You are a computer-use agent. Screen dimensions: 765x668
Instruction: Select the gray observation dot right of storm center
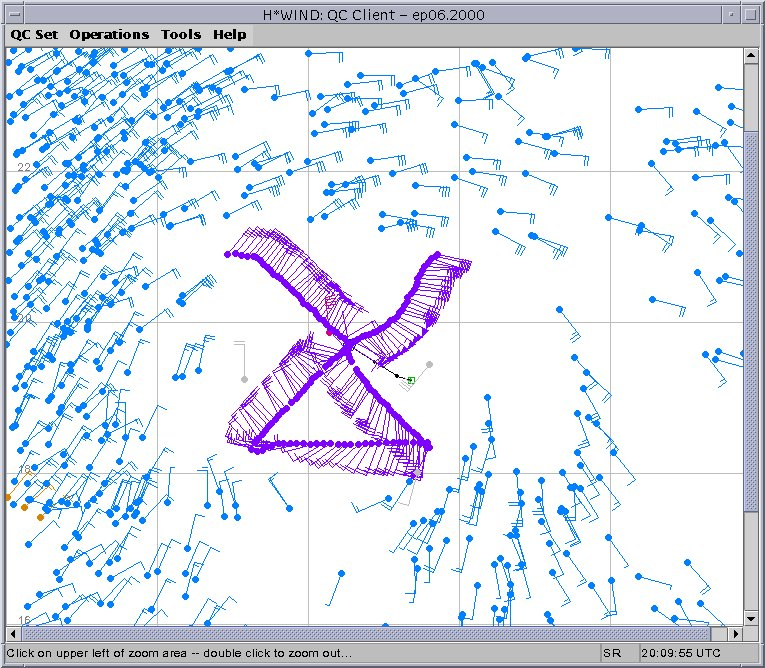[x=429, y=364]
